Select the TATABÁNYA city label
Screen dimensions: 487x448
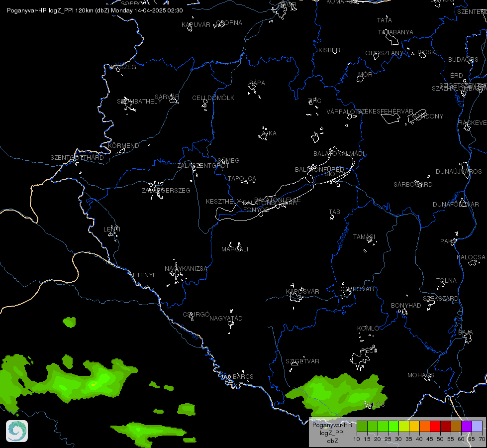(395, 32)
